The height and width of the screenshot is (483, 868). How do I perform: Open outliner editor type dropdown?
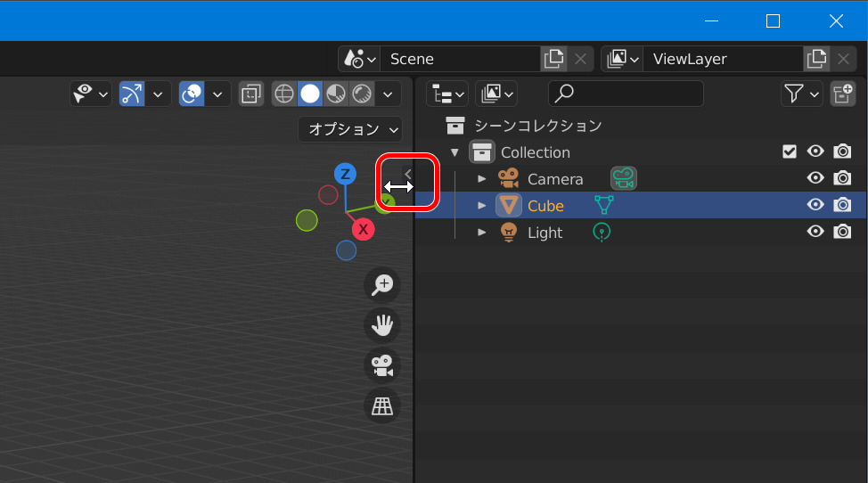tap(448, 94)
